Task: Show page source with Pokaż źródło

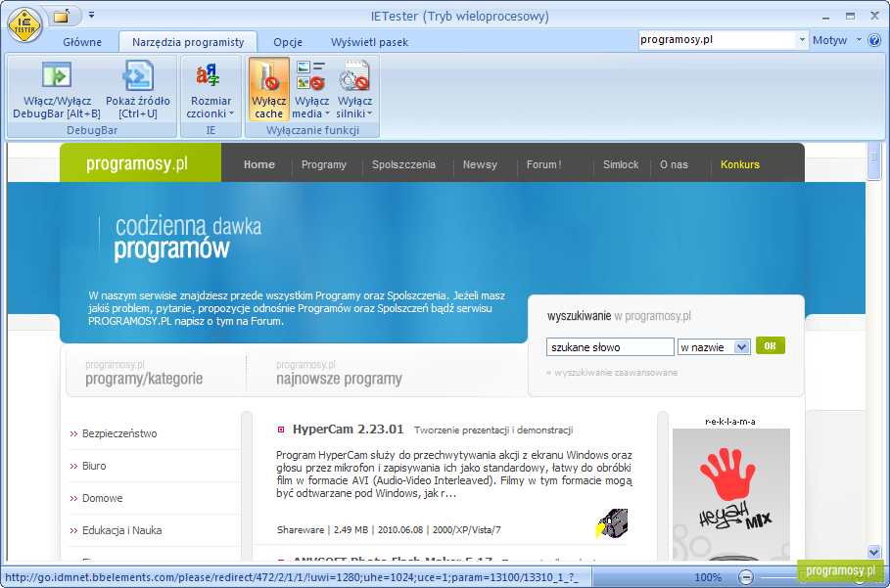Action: pos(138,90)
